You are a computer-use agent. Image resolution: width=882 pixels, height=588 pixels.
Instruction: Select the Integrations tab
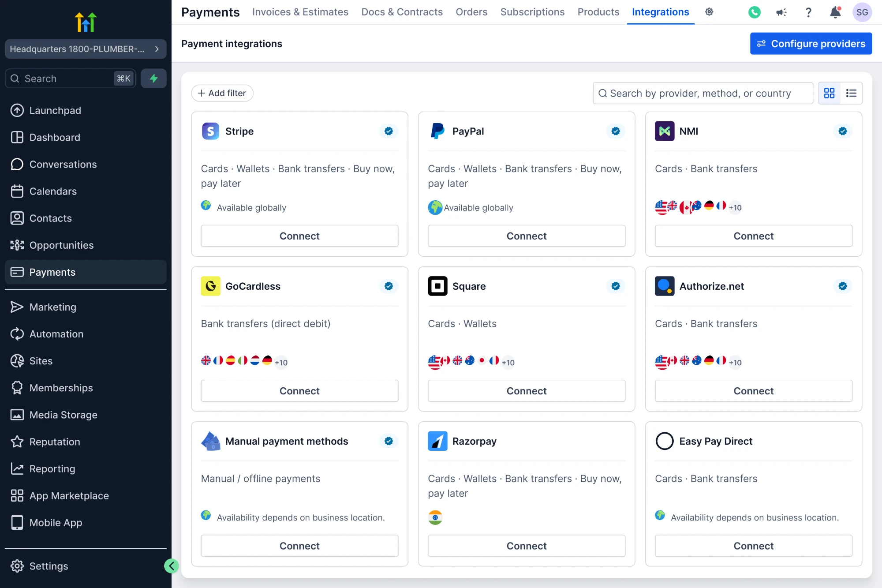[x=660, y=12]
